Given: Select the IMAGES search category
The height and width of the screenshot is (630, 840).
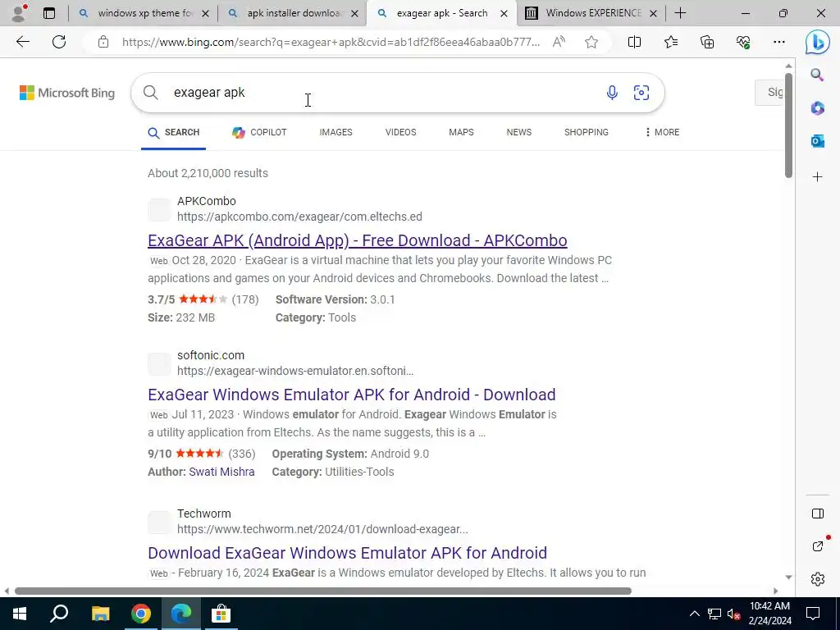Looking at the screenshot, I should (x=336, y=132).
